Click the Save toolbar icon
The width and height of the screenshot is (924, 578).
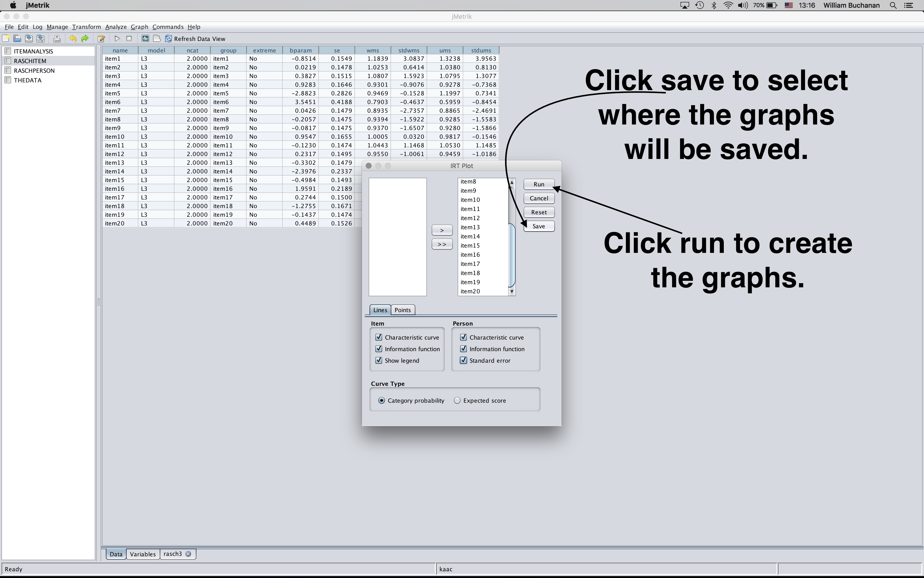tap(29, 39)
